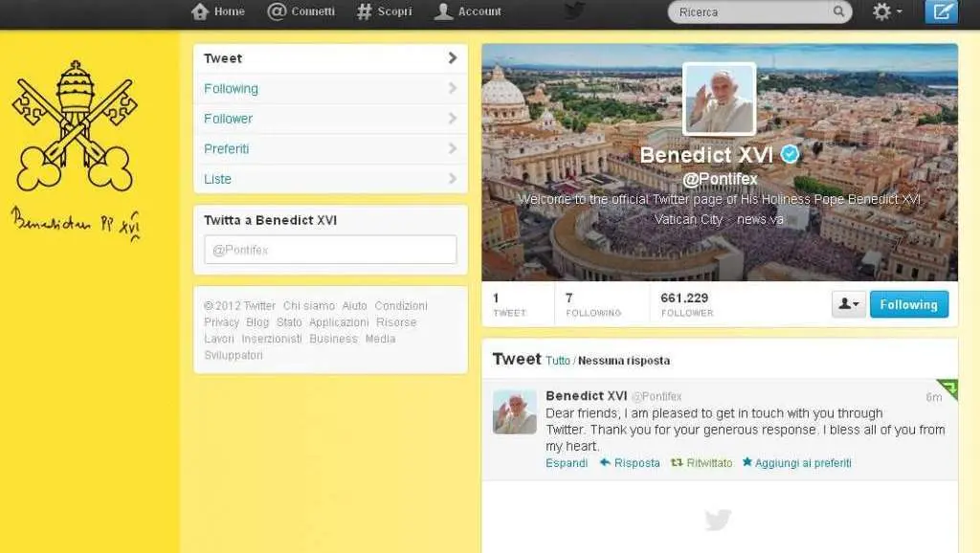Click the compose new tweet icon
Image resolution: width=980 pixels, height=553 pixels.
point(942,11)
